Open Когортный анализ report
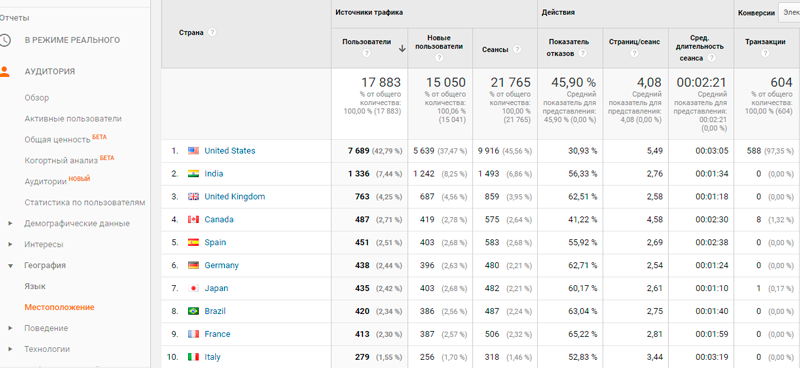Image resolution: width=800 pixels, height=368 pixels. pyautogui.click(x=61, y=160)
